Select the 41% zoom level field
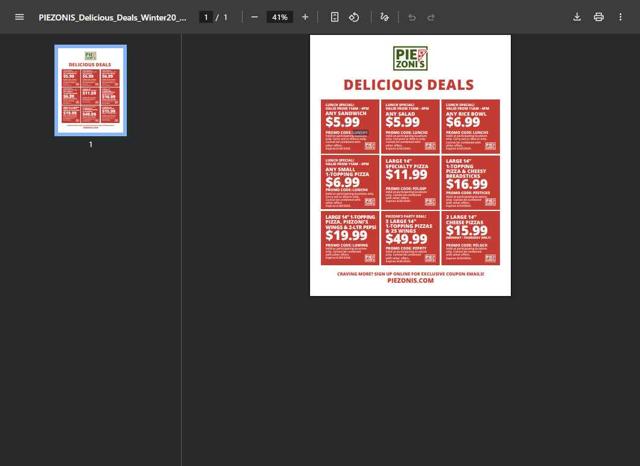Screen dimensions: 640x466 (x=280, y=17)
